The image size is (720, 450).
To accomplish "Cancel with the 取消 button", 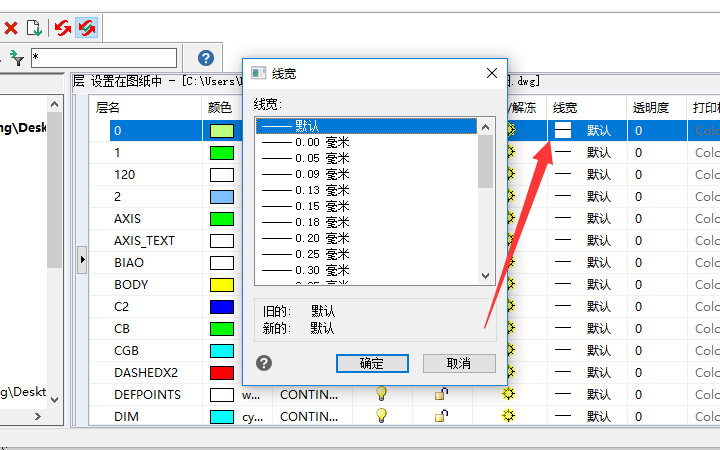I will click(x=459, y=363).
